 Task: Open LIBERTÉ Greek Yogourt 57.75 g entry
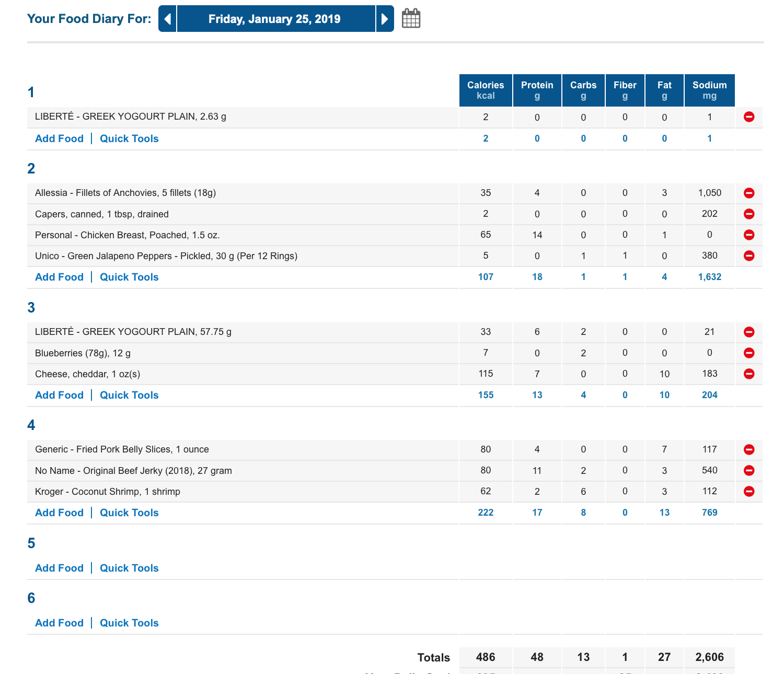pyautogui.click(x=133, y=332)
